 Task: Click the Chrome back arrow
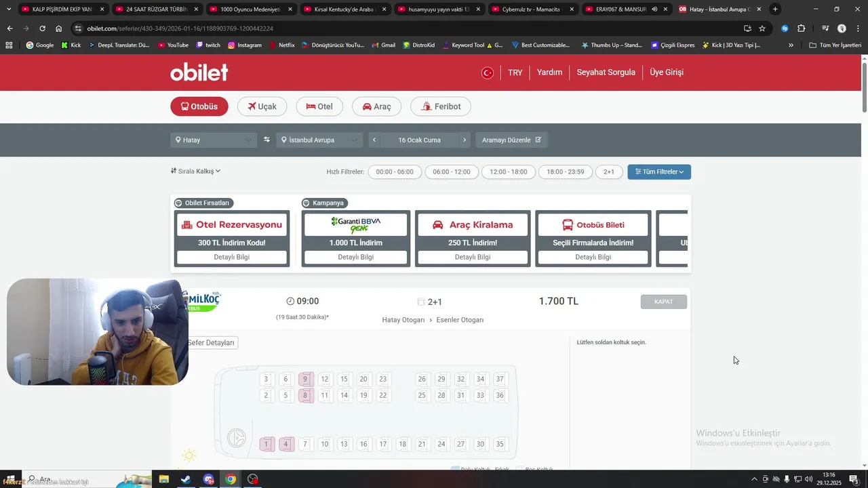[9, 28]
